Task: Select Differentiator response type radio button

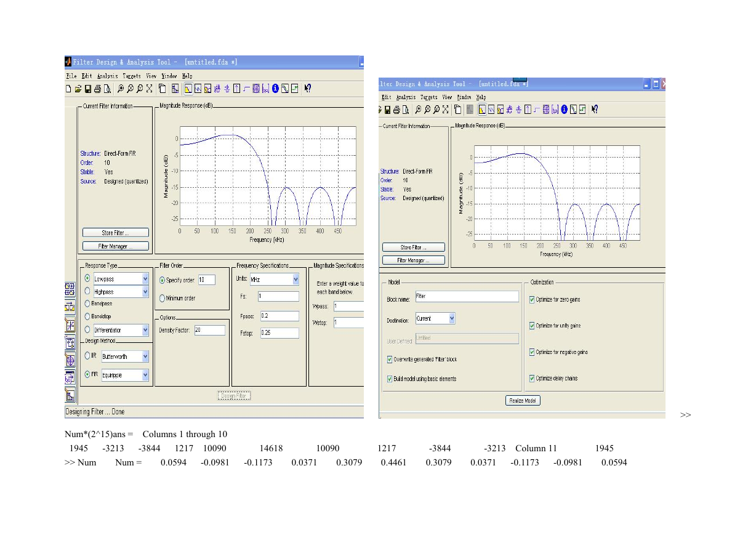Action: [87, 330]
